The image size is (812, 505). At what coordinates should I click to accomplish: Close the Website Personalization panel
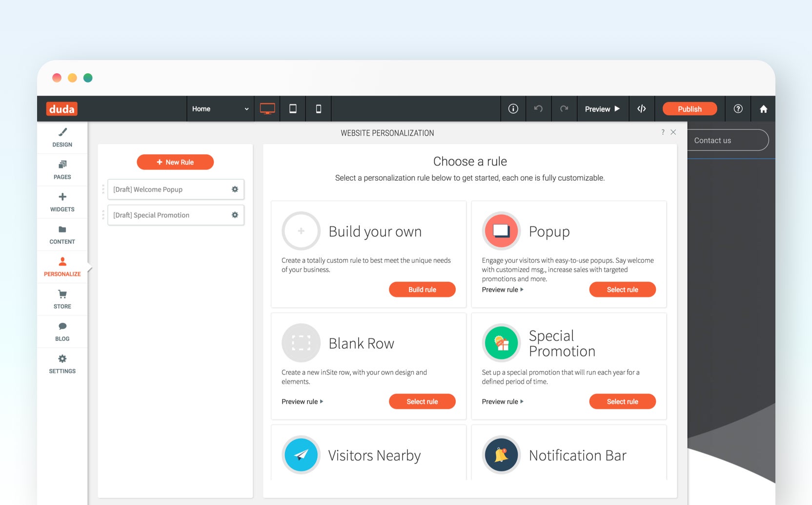(x=673, y=132)
